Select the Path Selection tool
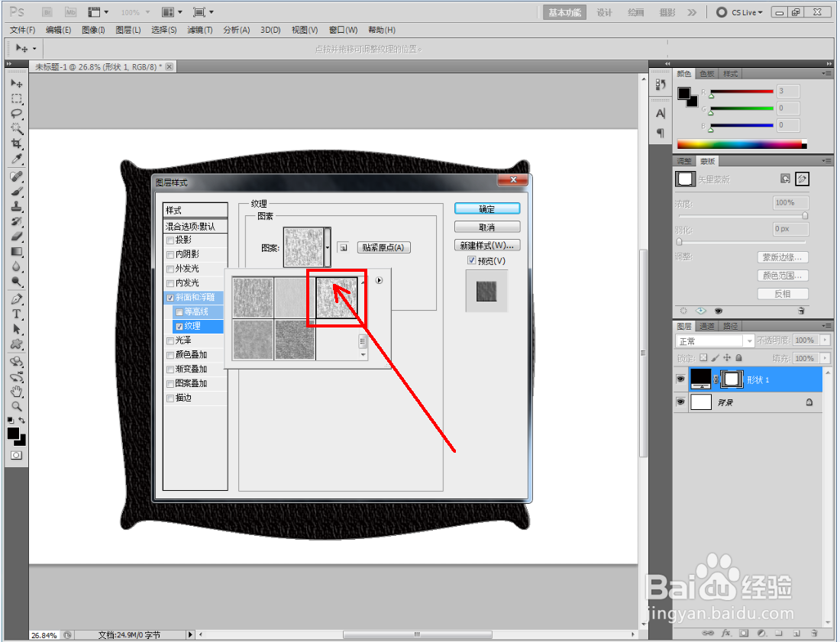 17,329
